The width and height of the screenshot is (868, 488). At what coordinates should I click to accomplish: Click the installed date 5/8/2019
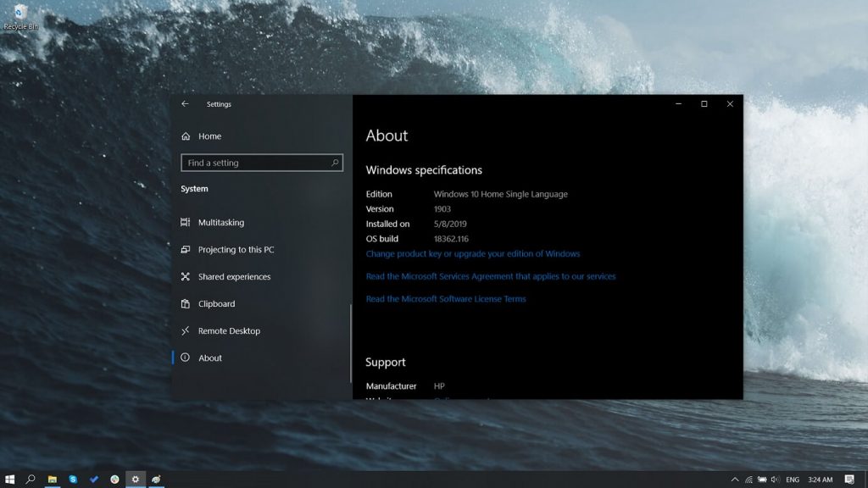pos(450,224)
